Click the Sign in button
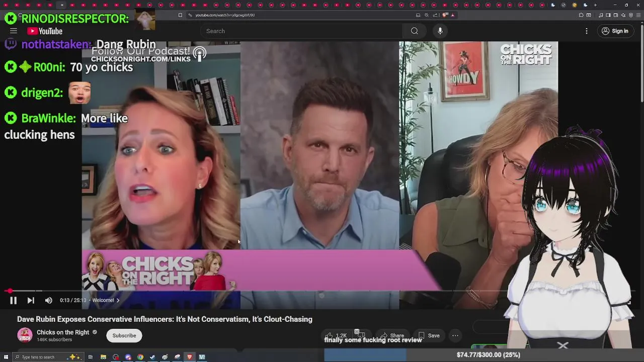The width and height of the screenshot is (644, 362). [x=615, y=31]
